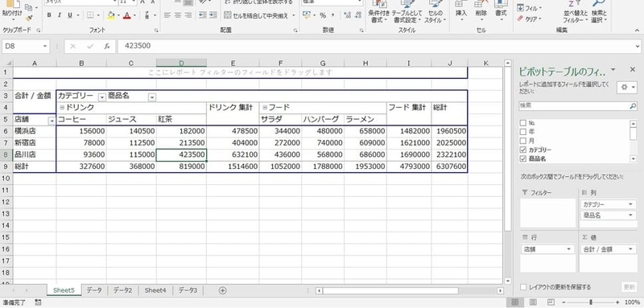Open 店舗 field dropdown in rows area
This screenshot has height=308, width=644.
[569, 249]
